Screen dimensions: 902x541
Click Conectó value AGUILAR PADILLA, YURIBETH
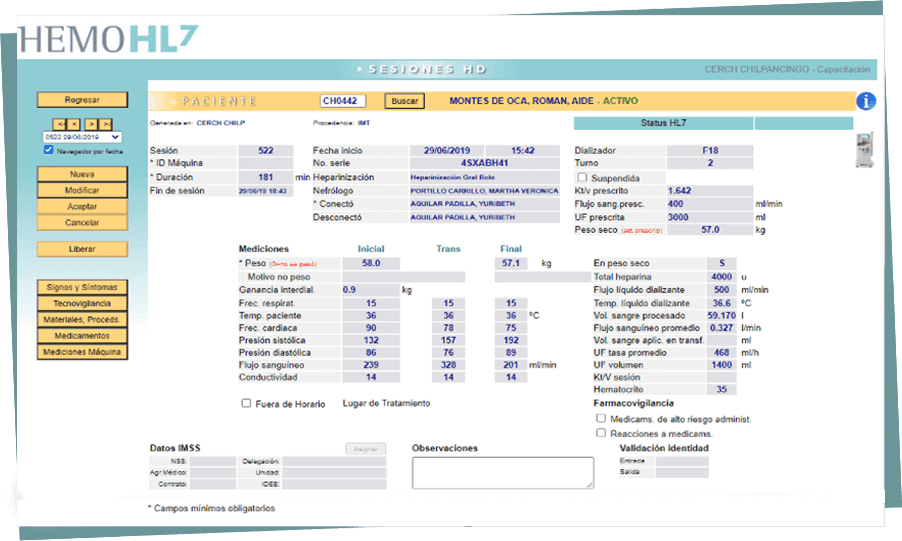(x=484, y=204)
